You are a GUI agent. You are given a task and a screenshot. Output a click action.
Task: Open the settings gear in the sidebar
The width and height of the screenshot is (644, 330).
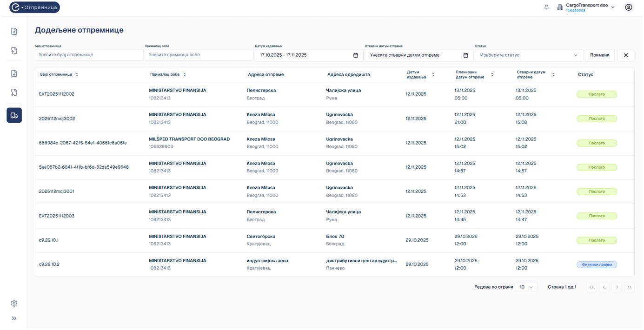point(14,304)
